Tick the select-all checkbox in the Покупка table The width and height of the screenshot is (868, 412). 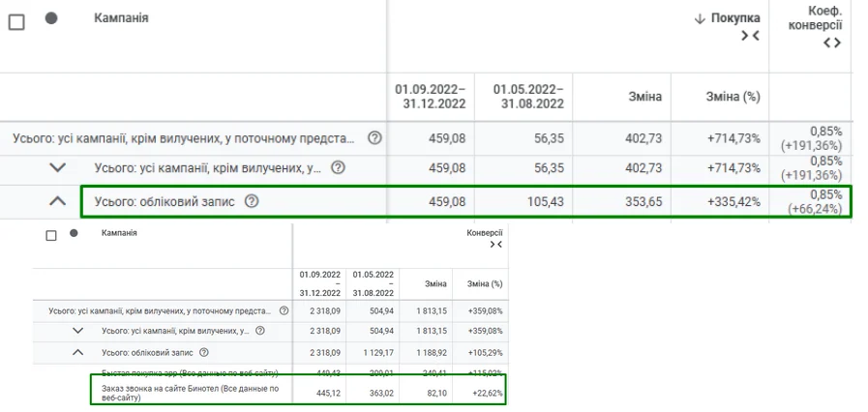(16, 22)
